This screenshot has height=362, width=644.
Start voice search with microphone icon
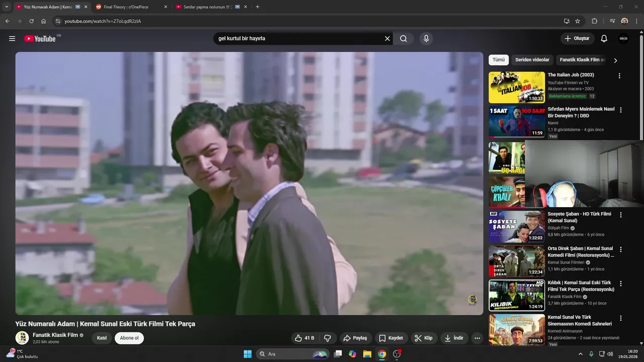[x=426, y=39]
